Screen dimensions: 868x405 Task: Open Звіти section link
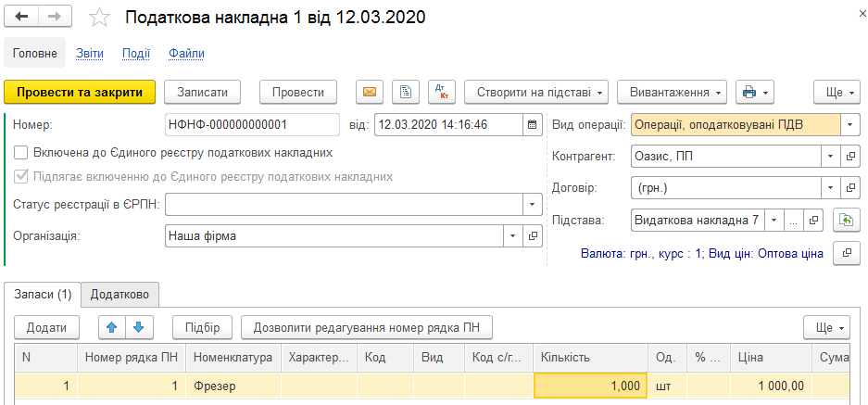tap(90, 53)
